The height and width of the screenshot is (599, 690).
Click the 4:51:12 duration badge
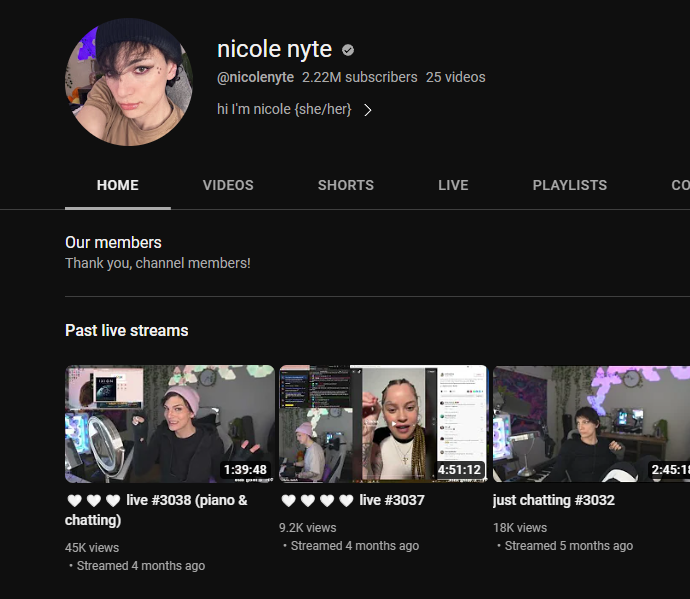click(x=459, y=470)
